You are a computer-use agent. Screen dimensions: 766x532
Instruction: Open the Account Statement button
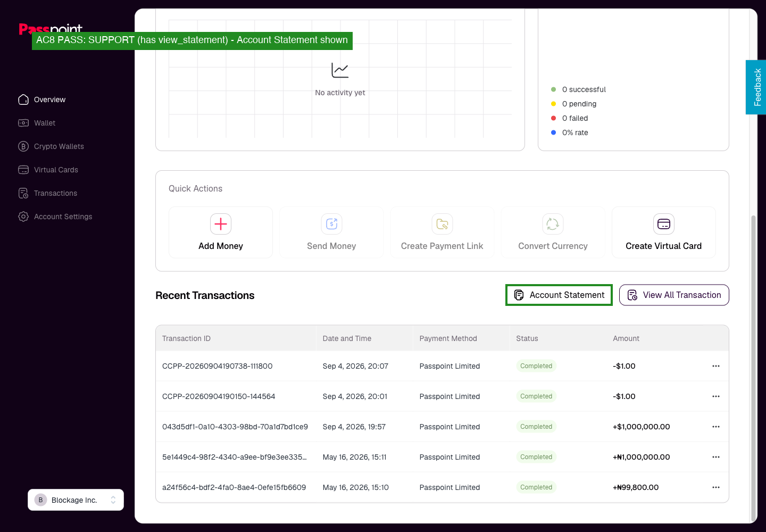pos(559,295)
